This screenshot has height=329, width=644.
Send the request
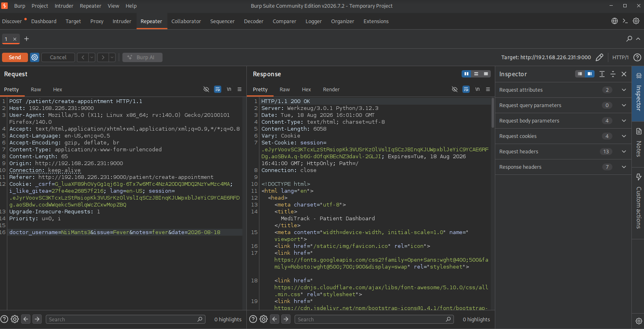click(15, 57)
